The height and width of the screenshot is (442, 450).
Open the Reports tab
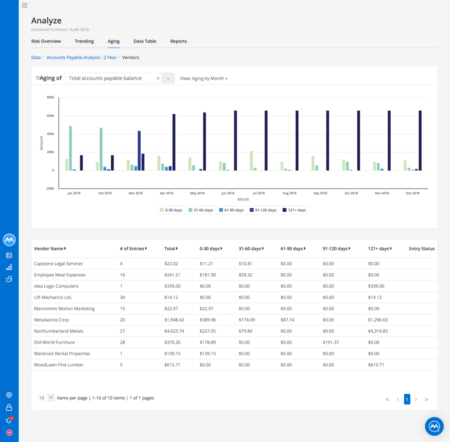pos(178,41)
